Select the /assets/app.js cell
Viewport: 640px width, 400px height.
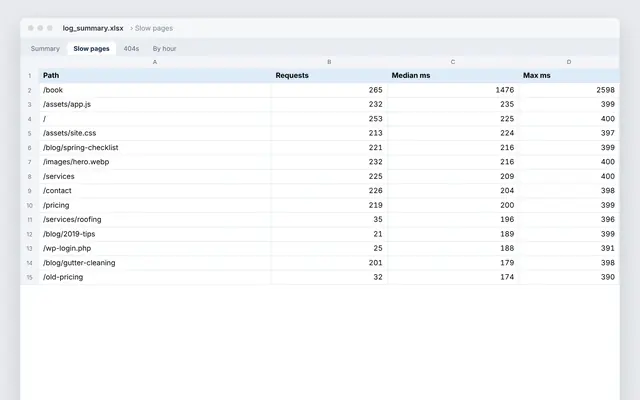click(155, 104)
